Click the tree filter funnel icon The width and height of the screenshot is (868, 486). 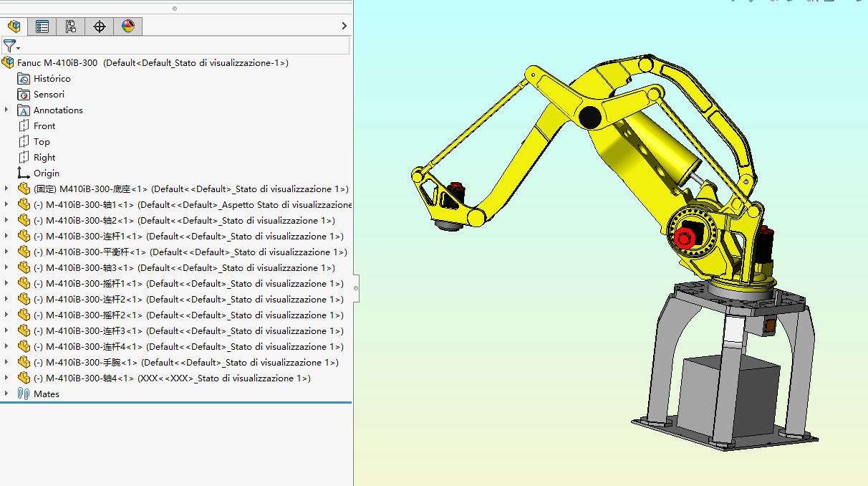click(9, 46)
